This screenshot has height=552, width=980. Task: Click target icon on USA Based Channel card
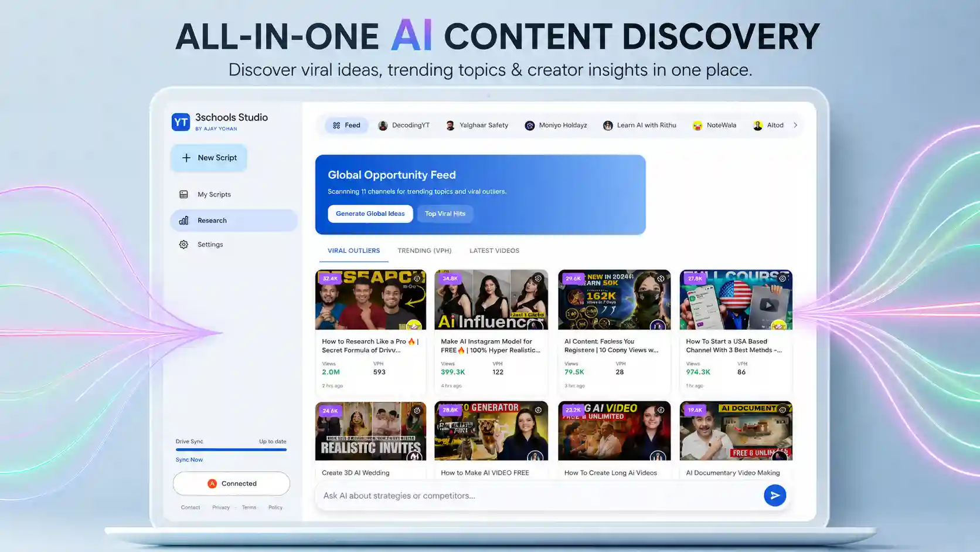[782, 279]
